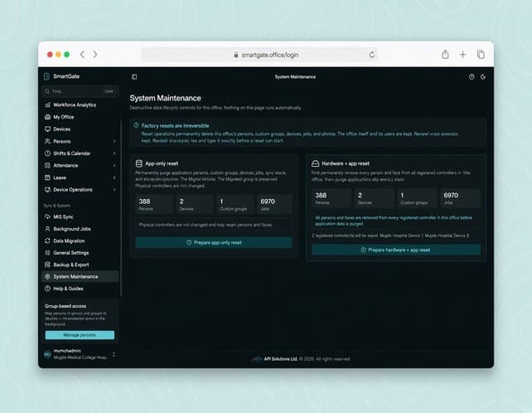Viewport: 532px width, 413px height.
Task: Expand the Shifts & Calendar chevron
Action: (114, 153)
